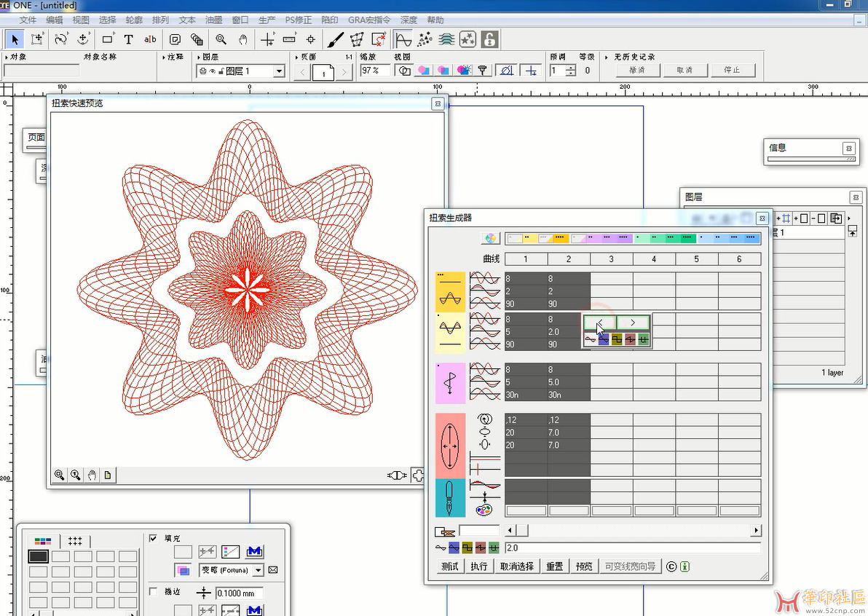Click the 执行 button
Screen dimensions: 868x616
(479, 566)
